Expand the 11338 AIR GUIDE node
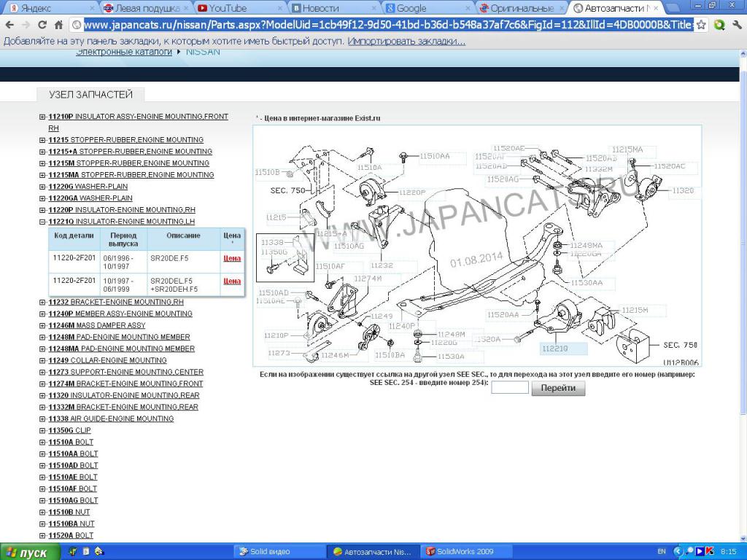 (42, 419)
